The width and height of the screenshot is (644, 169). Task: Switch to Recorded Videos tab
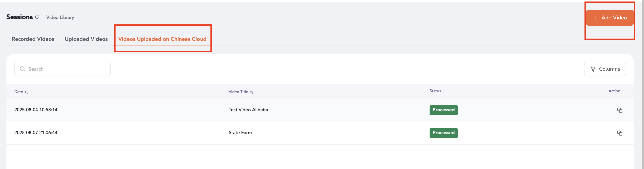33,39
